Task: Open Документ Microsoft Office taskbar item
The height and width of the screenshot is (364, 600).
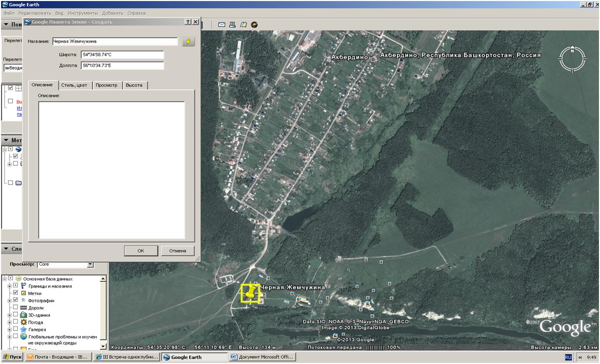Action: click(262, 357)
